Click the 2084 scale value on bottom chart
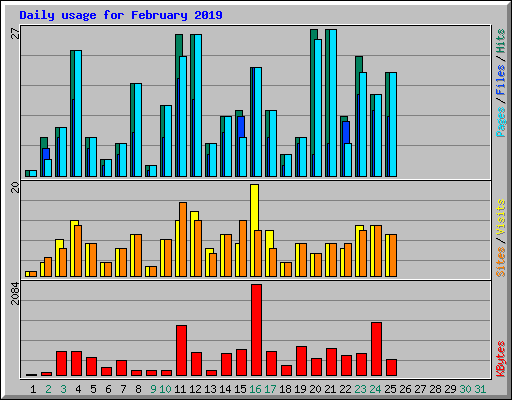The width and height of the screenshot is (512, 400). [15, 293]
